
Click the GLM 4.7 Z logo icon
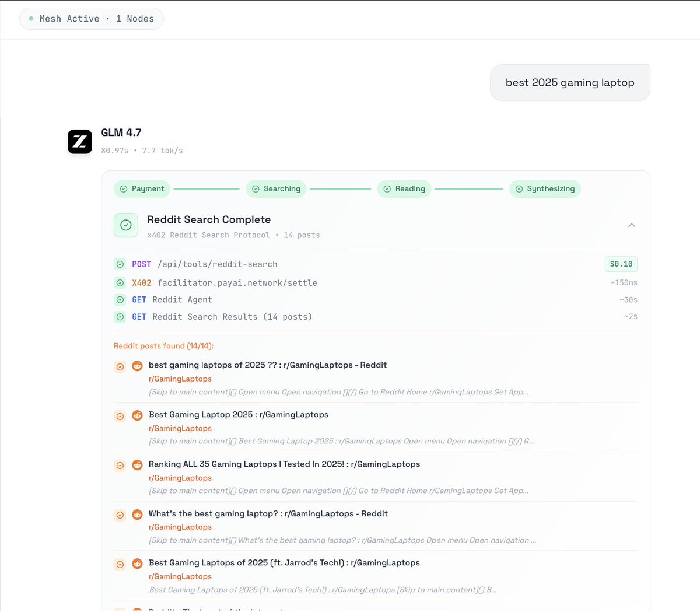click(x=80, y=142)
